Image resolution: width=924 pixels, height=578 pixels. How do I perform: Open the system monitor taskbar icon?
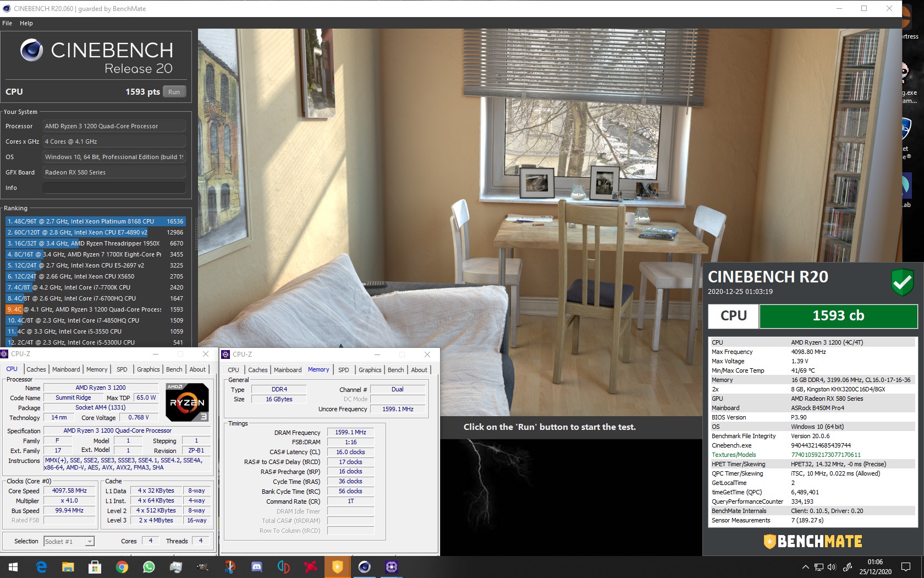[x=175, y=566]
